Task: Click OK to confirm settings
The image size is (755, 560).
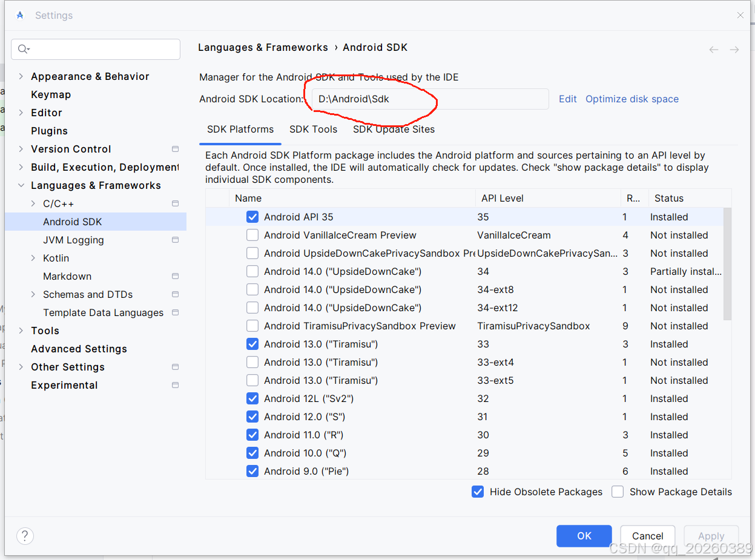Action: pos(584,536)
